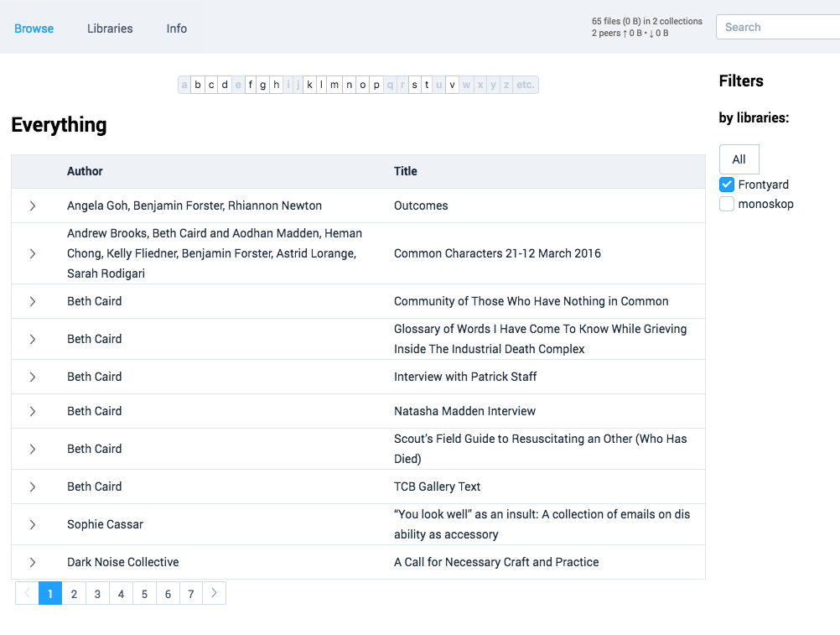Viewport: 840px width, 635px height.
Task: Jump to page 7
Action: tap(190, 593)
